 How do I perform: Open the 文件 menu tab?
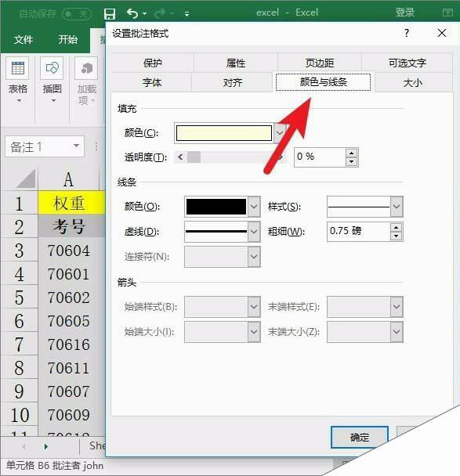click(x=24, y=39)
